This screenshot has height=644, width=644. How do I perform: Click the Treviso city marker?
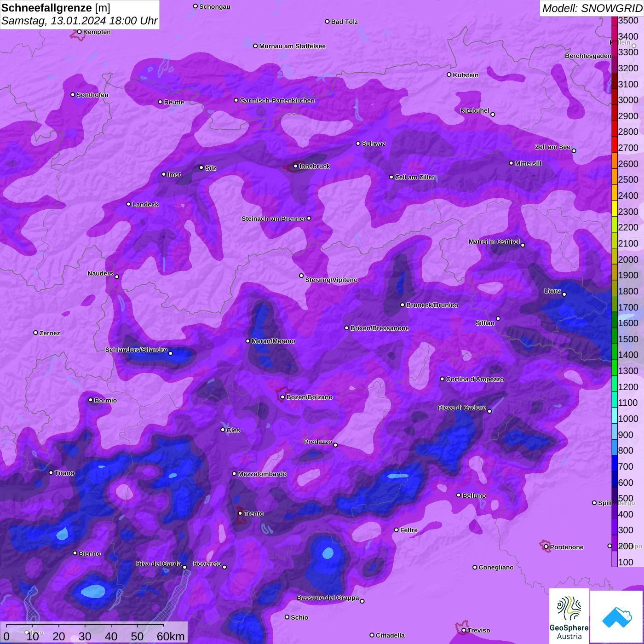[x=464, y=630]
